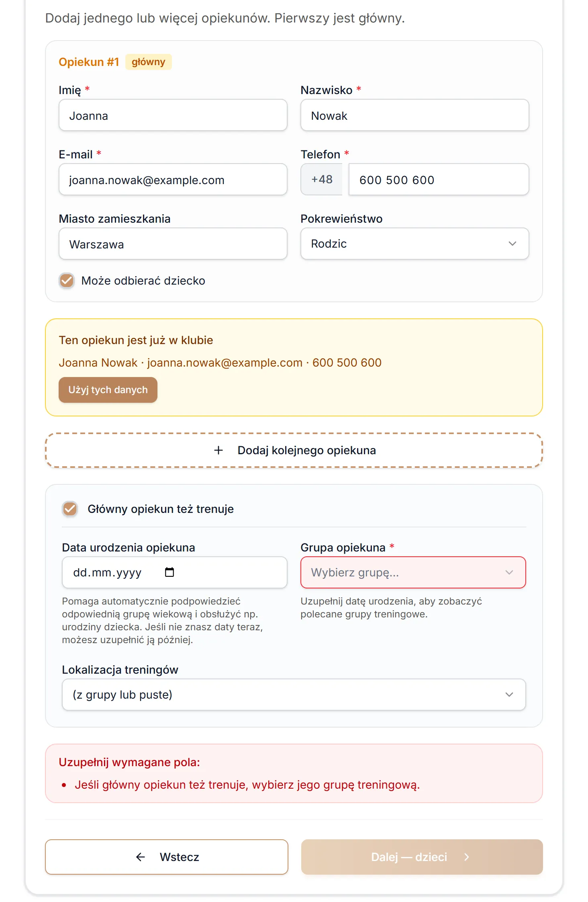
Task: Click the Nazwisko field containing Nowak
Action: [414, 115]
